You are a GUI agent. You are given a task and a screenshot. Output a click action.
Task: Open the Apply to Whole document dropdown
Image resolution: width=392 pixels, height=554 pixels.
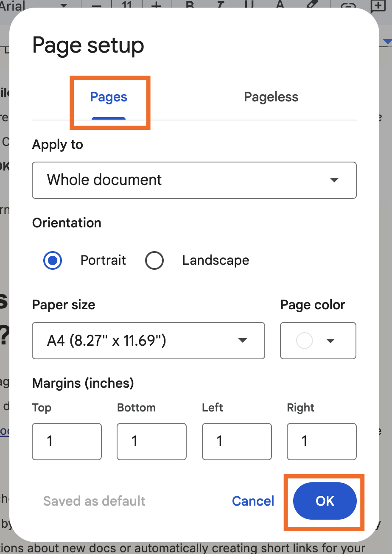coord(194,180)
